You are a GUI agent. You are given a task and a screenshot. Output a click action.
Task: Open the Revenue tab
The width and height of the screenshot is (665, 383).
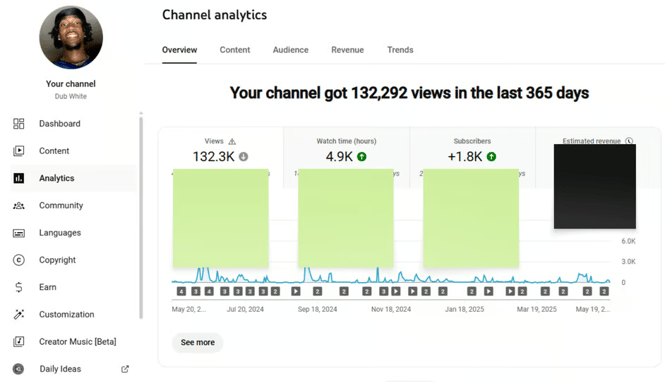(347, 50)
